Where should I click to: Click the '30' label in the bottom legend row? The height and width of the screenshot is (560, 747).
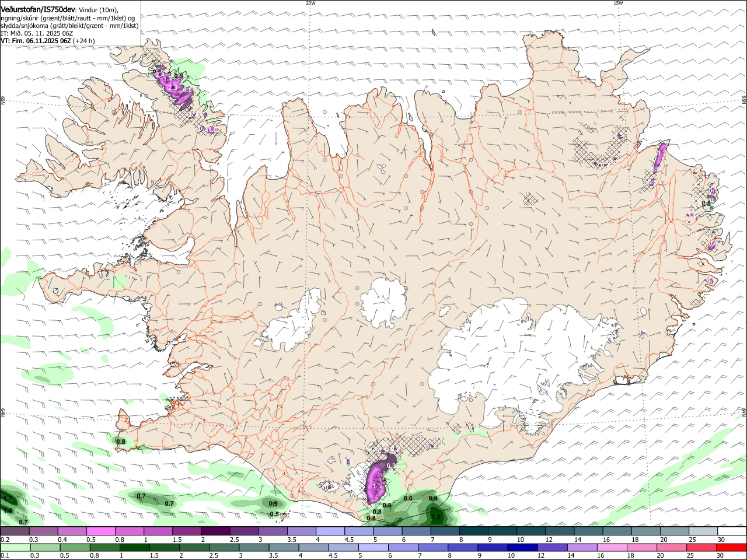pos(720,556)
